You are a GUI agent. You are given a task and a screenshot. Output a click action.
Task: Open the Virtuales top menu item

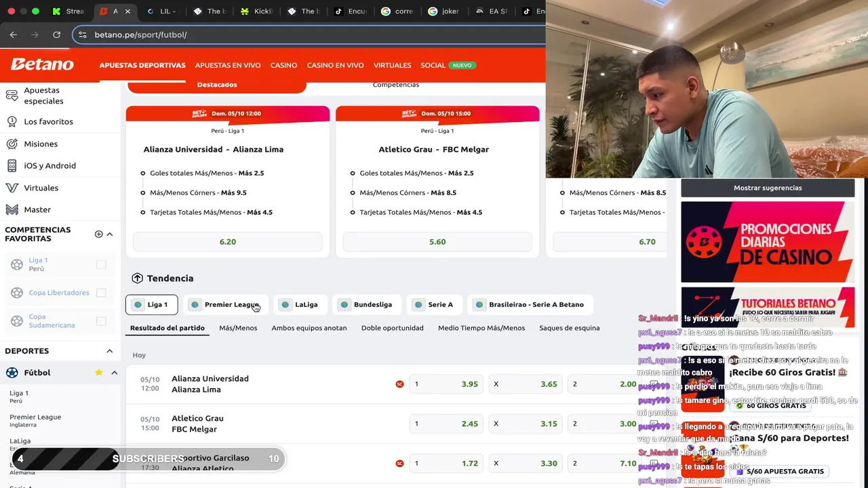pos(392,65)
